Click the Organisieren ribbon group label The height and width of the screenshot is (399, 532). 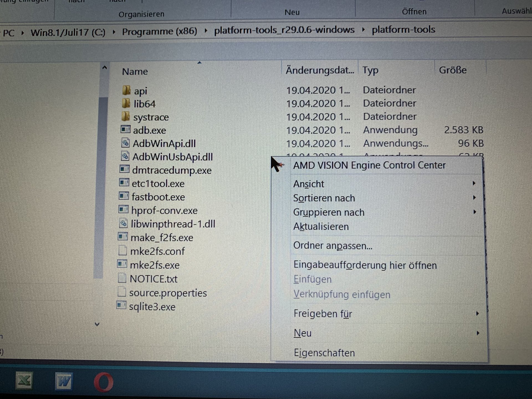[x=141, y=14]
